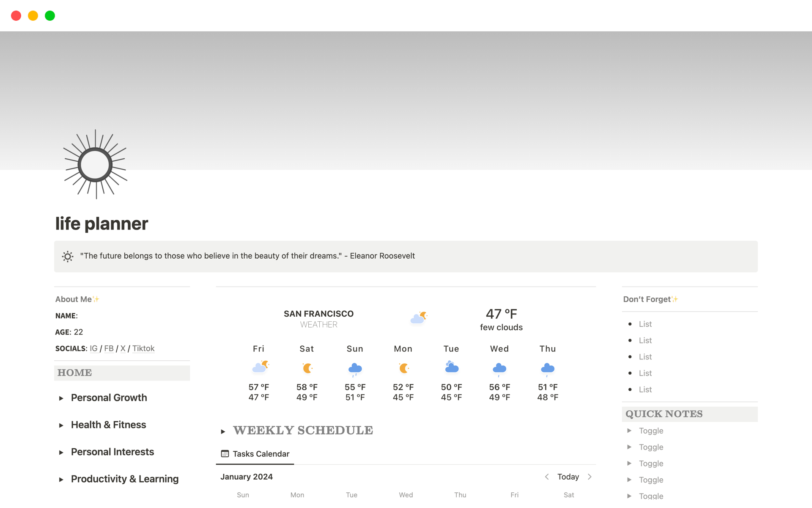Expand the Productivity & Learning toggle

pos(61,480)
